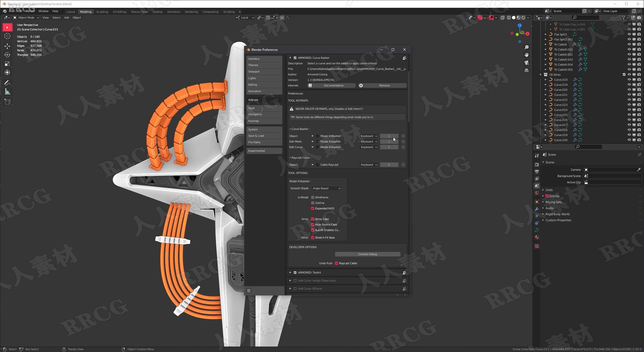Open Object properties tab icon
The height and width of the screenshot is (352, 644).
click(537, 202)
